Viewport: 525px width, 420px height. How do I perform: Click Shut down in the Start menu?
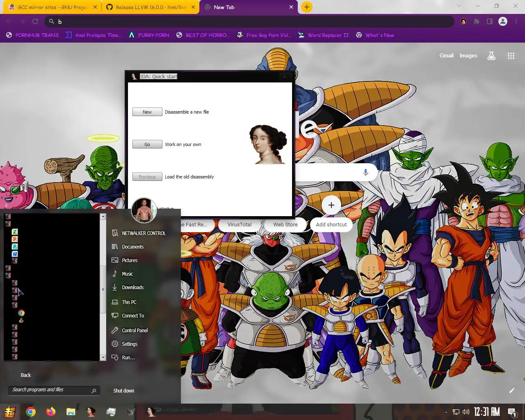click(123, 390)
